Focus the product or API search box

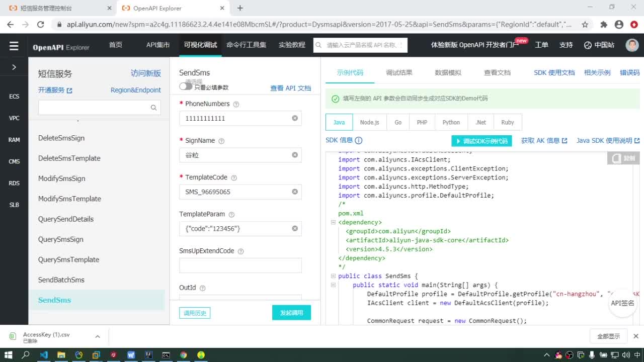click(360, 45)
